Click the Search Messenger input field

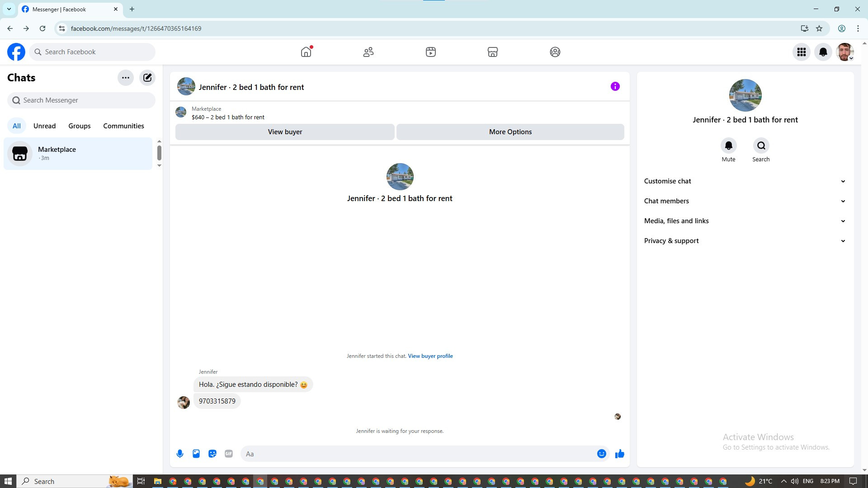click(81, 100)
